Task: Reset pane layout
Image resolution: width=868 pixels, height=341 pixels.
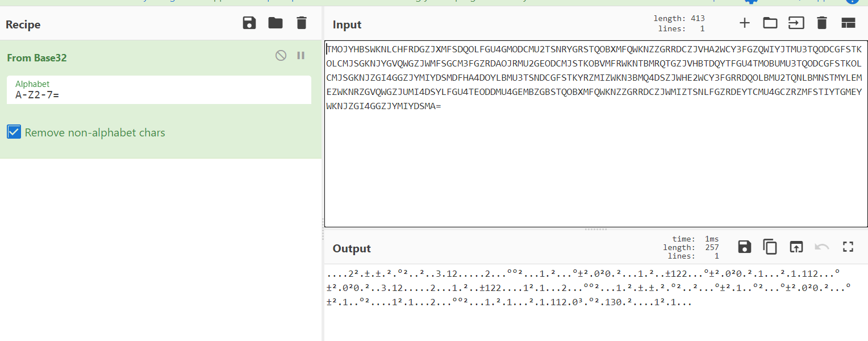Action: pos(848,23)
